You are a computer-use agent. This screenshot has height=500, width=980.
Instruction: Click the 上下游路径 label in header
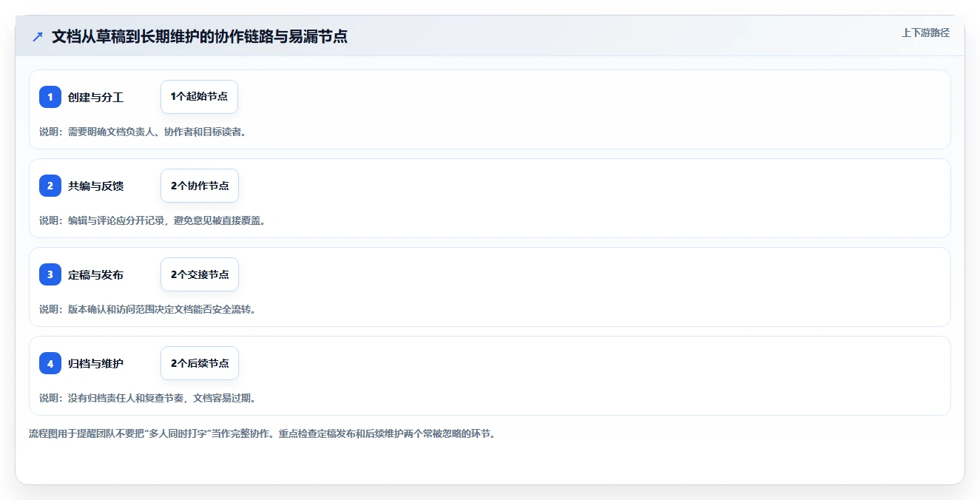(925, 33)
